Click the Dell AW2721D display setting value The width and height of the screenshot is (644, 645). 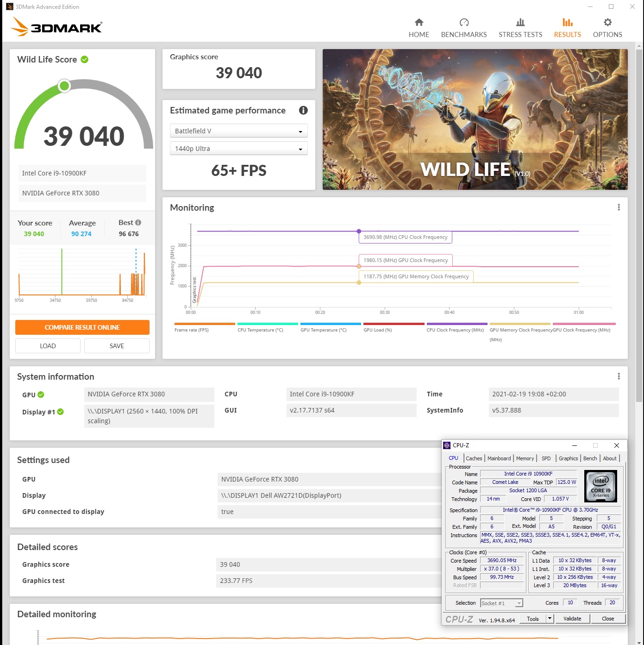click(x=328, y=495)
